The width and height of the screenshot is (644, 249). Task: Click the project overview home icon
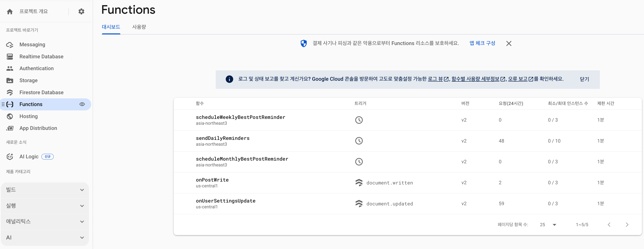pyautogui.click(x=10, y=11)
